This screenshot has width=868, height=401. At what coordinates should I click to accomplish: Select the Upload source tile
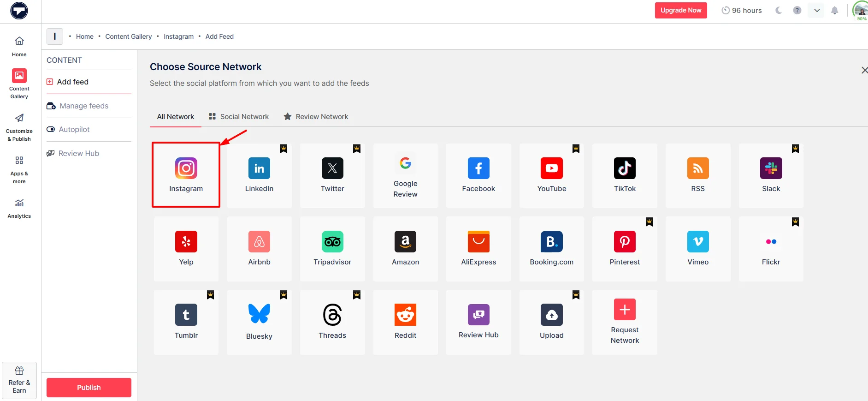pos(552,322)
